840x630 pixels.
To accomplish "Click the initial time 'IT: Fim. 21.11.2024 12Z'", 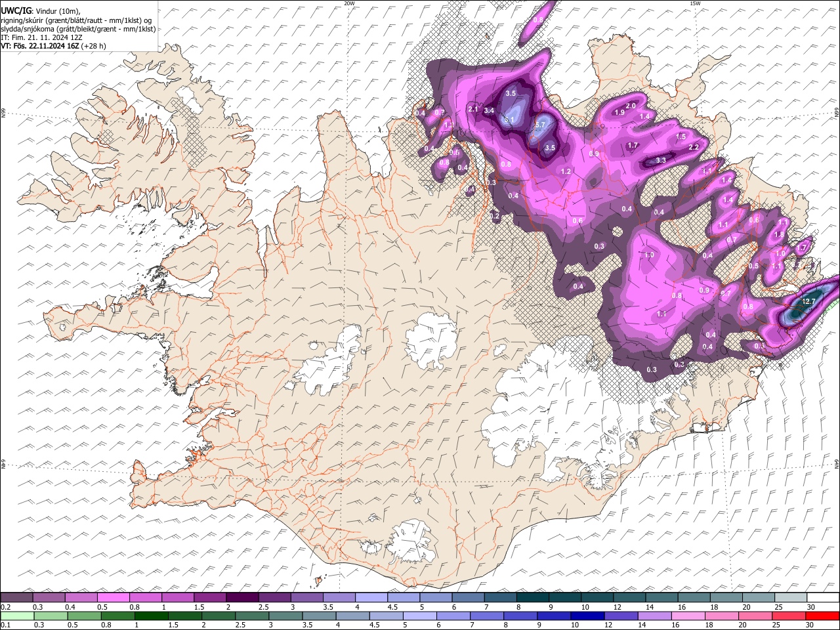I will point(41,37).
